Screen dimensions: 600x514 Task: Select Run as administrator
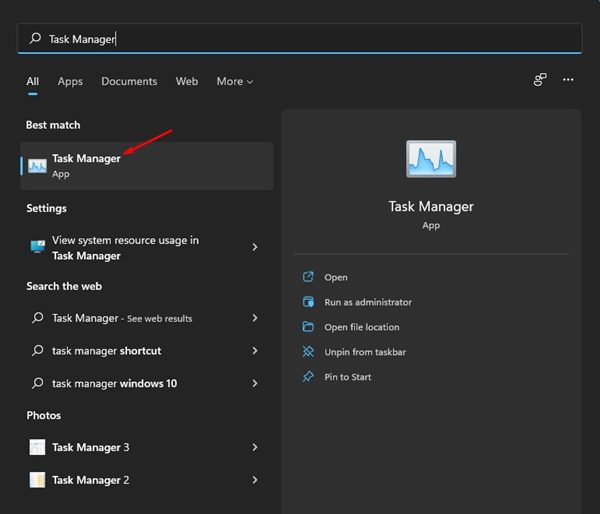click(x=367, y=302)
